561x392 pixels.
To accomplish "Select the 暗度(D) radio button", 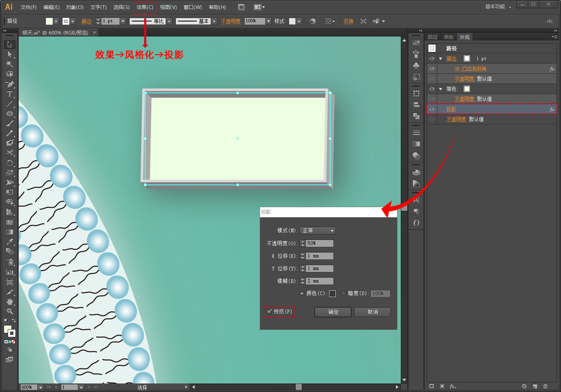I will click(x=344, y=293).
